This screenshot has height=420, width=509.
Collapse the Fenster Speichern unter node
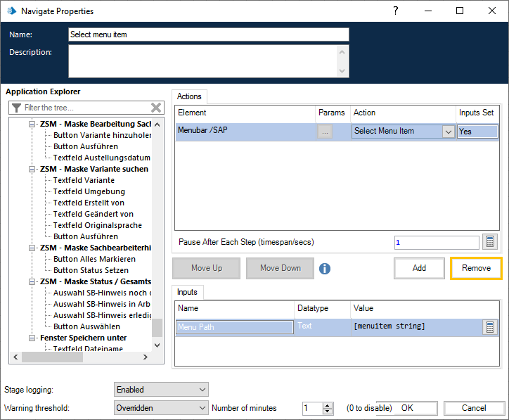(32, 338)
